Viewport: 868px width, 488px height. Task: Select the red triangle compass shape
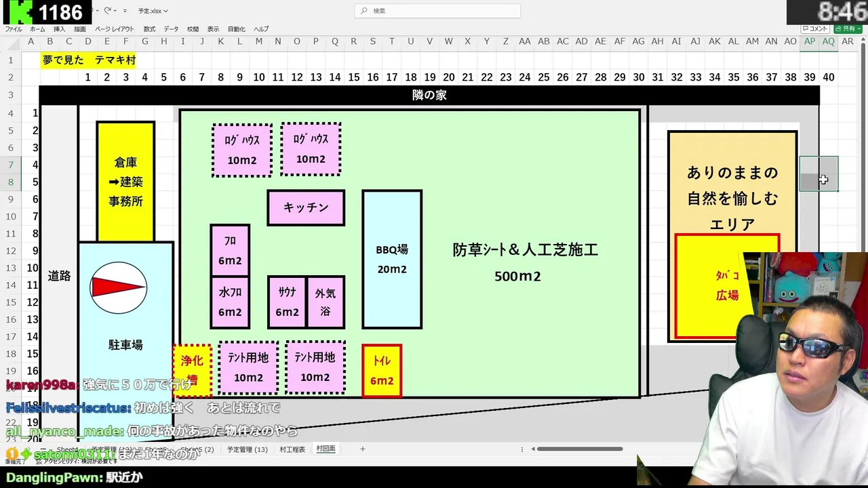(x=119, y=287)
